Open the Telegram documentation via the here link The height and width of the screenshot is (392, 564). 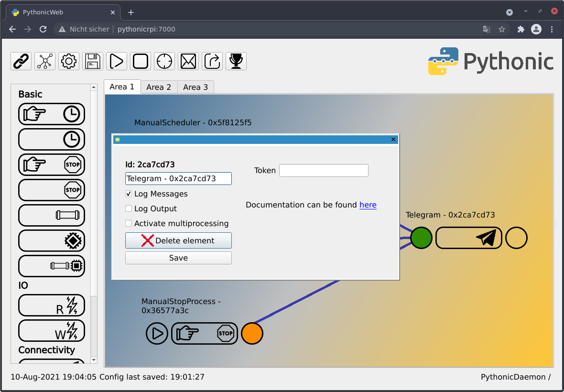368,205
